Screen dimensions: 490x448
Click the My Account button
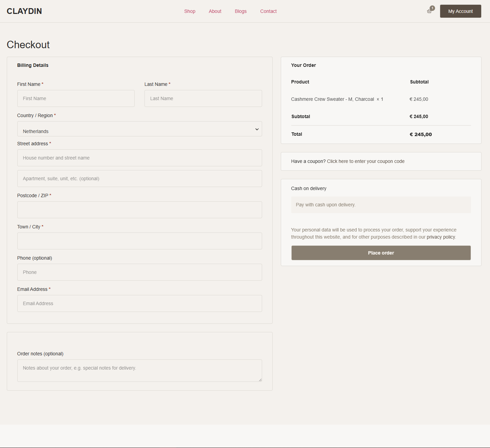pyautogui.click(x=460, y=11)
